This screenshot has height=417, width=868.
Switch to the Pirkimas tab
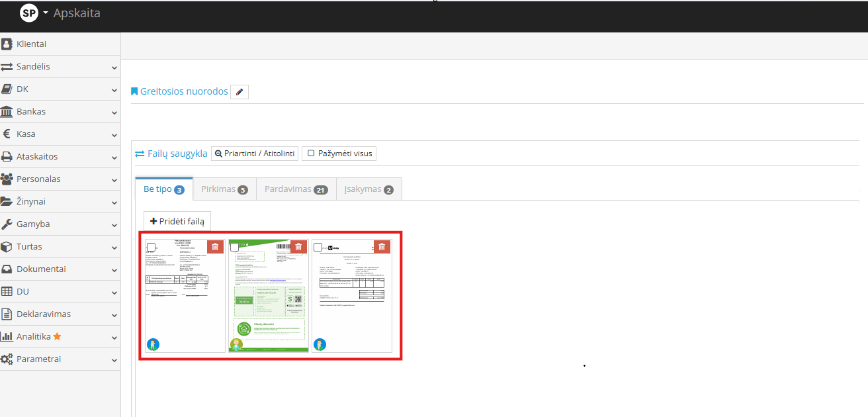tap(224, 189)
